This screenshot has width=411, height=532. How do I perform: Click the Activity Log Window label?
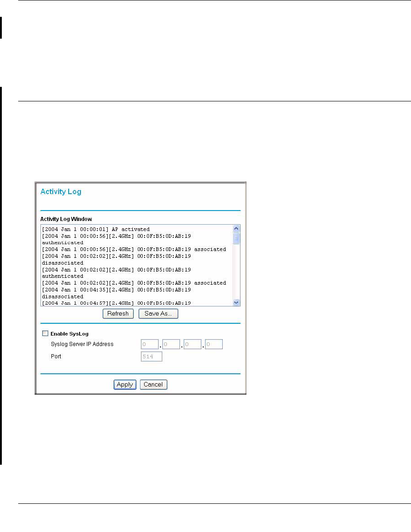pos(66,219)
